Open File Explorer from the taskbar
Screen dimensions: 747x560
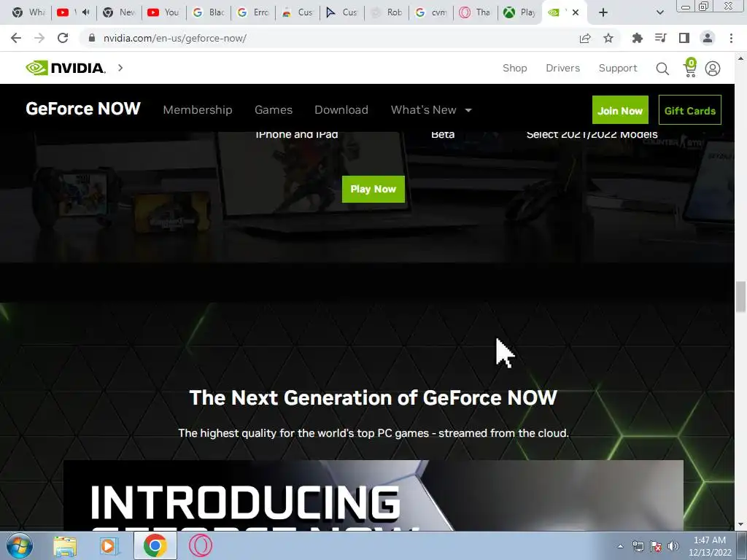65,545
